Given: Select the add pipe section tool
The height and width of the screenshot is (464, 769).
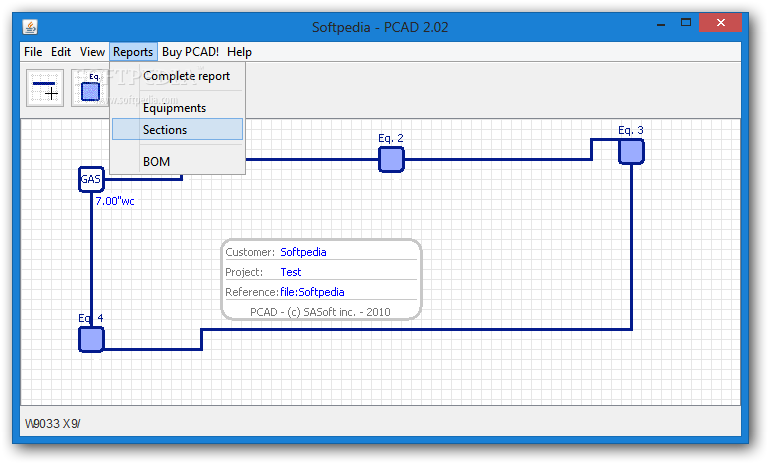Looking at the screenshot, I should (45, 88).
